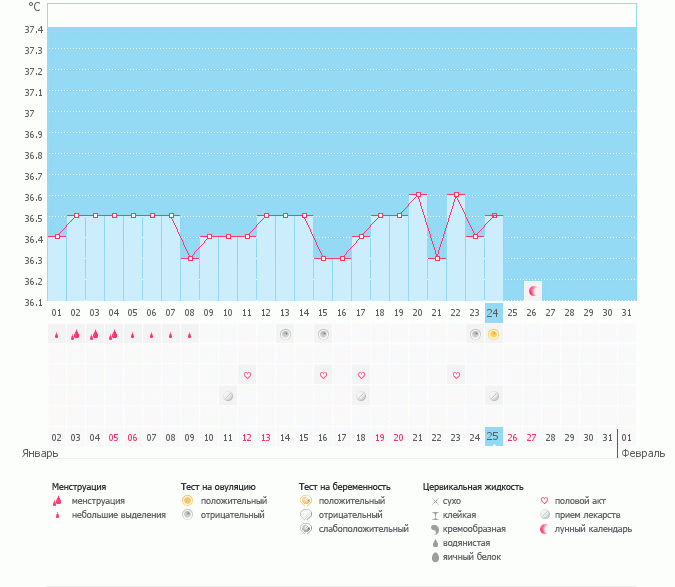Click the moon calendar icon in the chart

tap(533, 291)
